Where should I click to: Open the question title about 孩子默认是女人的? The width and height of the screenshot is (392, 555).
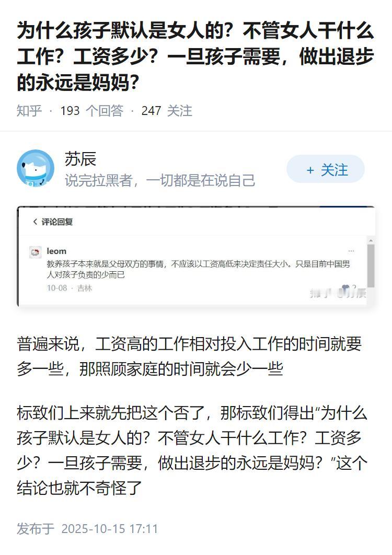coord(195,56)
